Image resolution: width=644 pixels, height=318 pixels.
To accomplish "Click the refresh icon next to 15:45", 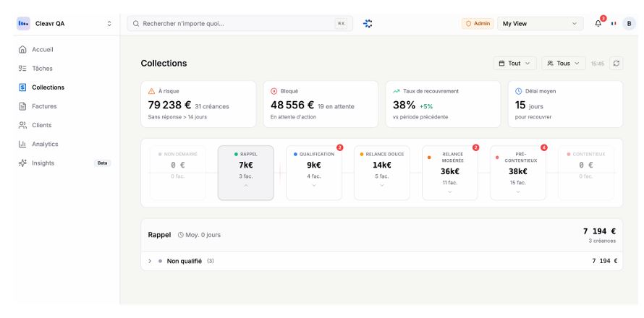I will [616, 64].
